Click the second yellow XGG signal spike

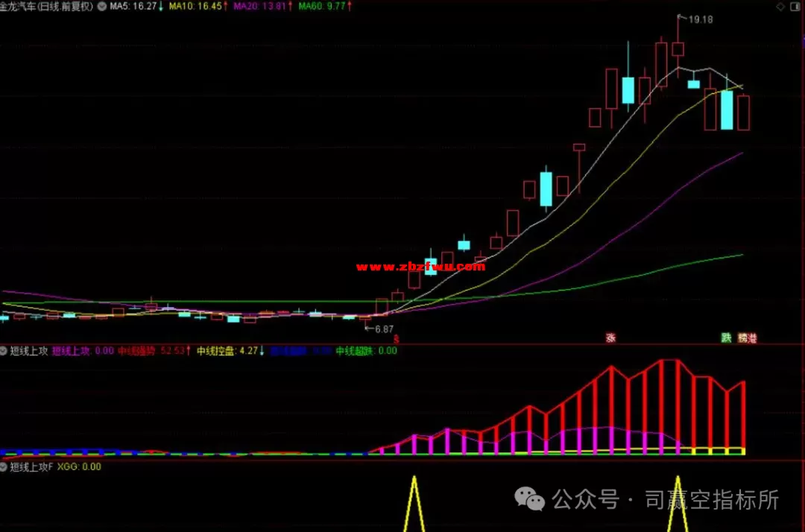pos(678,504)
